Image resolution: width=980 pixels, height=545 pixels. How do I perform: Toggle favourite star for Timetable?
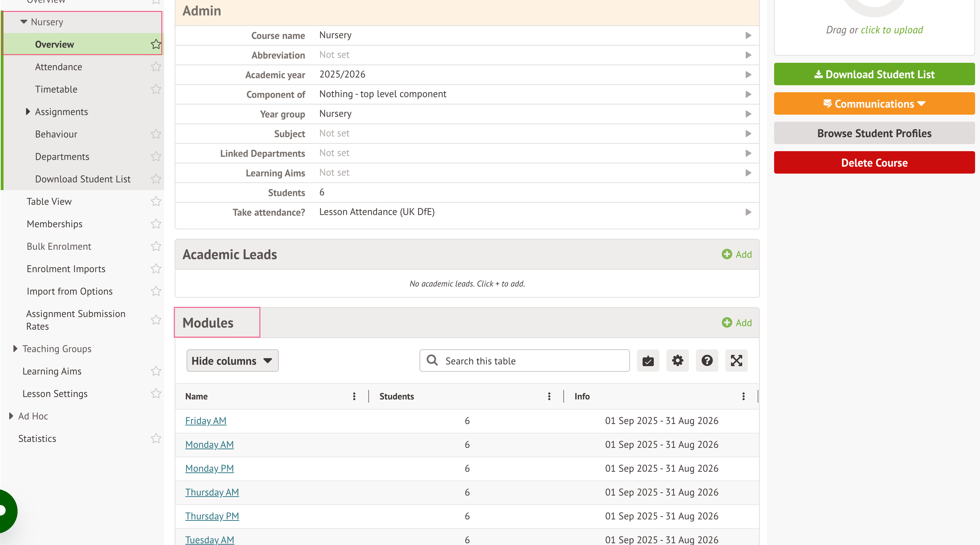(156, 89)
